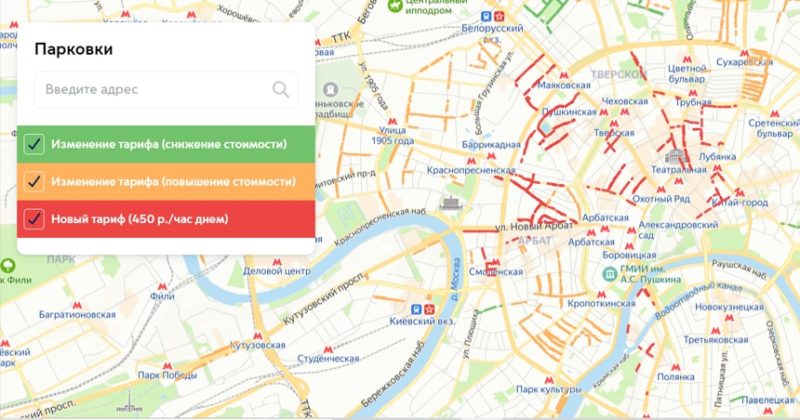Viewport: 800px width, 420px height.
Task: Disable the Новый тариф 450 р./час checkbox
Action: [x=34, y=219]
